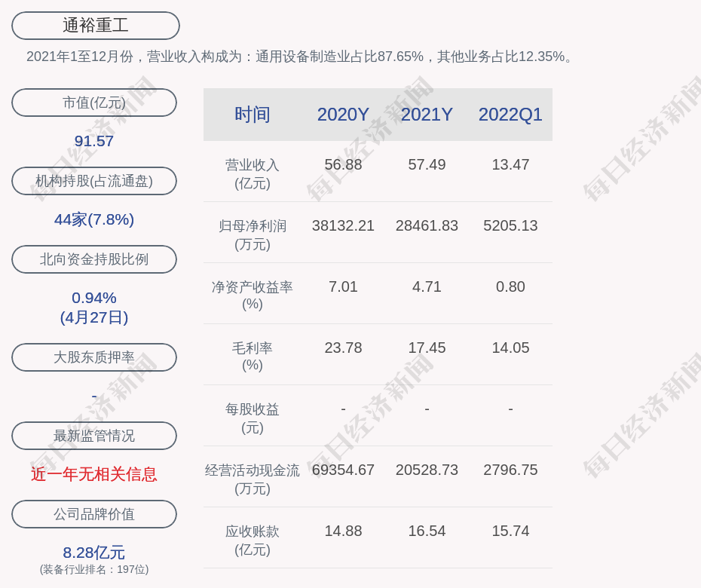Screen dimensions: 701x588
Task: Select receivables value 15.74
Action: [510, 531]
